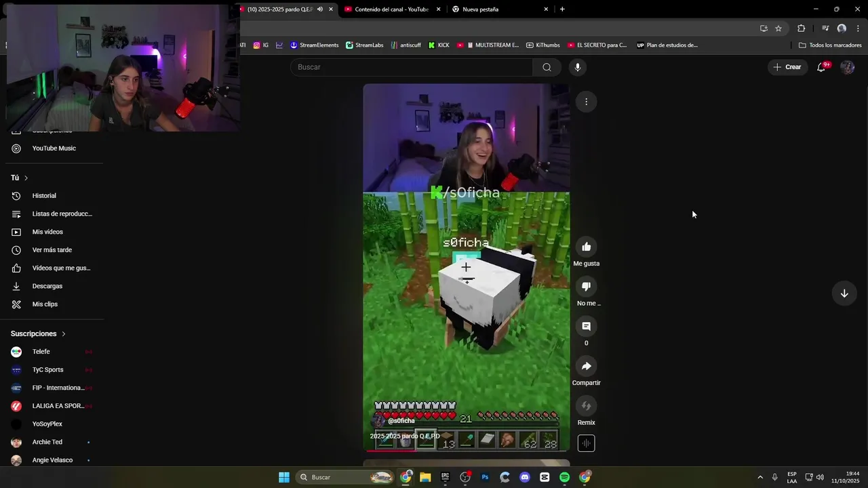Open the KiThumbs bookmark
The height and width of the screenshot is (488, 868).
click(x=542, y=45)
